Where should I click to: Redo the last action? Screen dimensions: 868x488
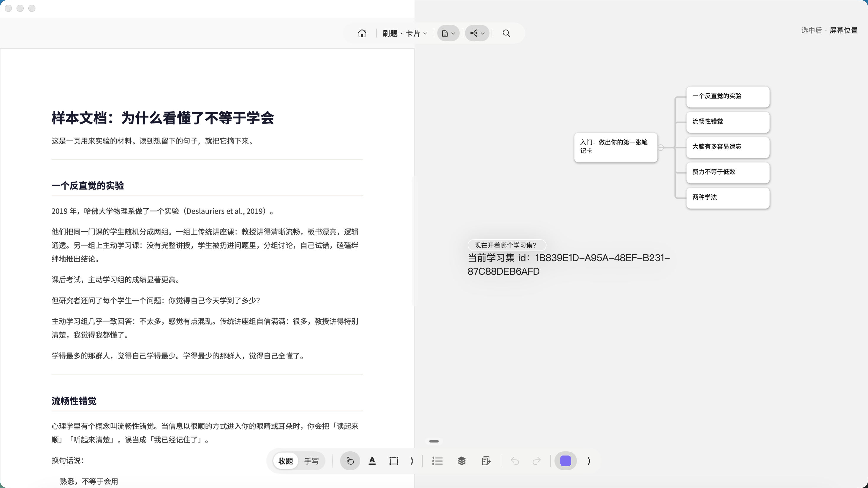tap(537, 461)
